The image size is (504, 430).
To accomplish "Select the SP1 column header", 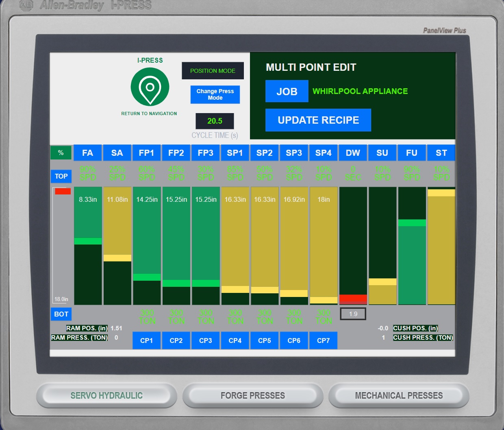I will (235, 153).
